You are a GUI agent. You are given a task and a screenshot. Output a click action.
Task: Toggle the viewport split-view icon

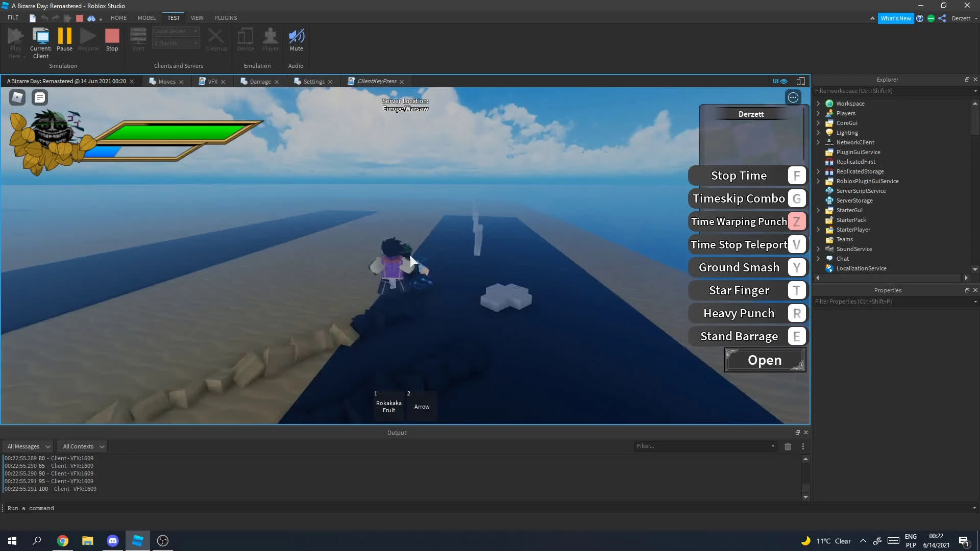tap(801, 81)
